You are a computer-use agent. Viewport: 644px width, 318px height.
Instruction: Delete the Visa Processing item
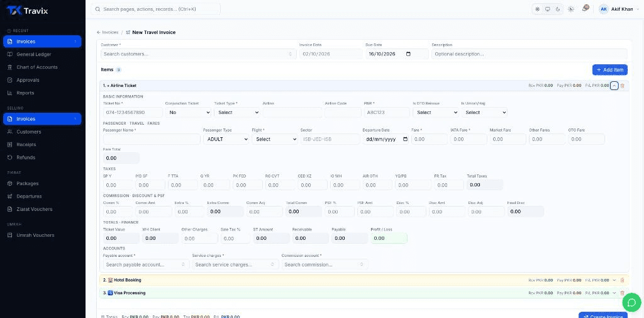pos(622,293)
